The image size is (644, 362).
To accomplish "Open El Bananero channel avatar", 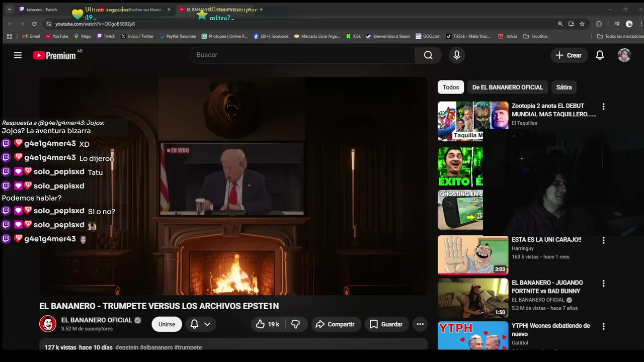I will pyautogui.click(x=48, y=324).
